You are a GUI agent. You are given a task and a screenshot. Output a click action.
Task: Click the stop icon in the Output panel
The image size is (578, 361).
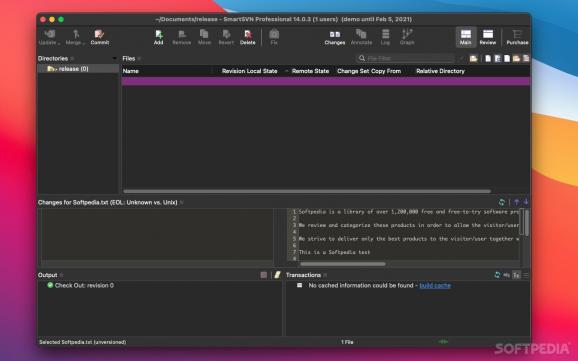pos(264,275)
